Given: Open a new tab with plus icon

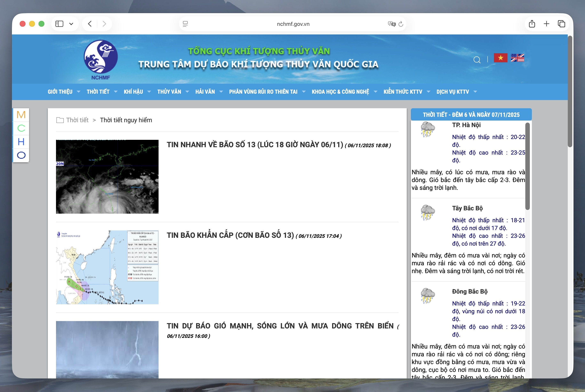Looking at the screenshot, I should [x=546, y=24].
